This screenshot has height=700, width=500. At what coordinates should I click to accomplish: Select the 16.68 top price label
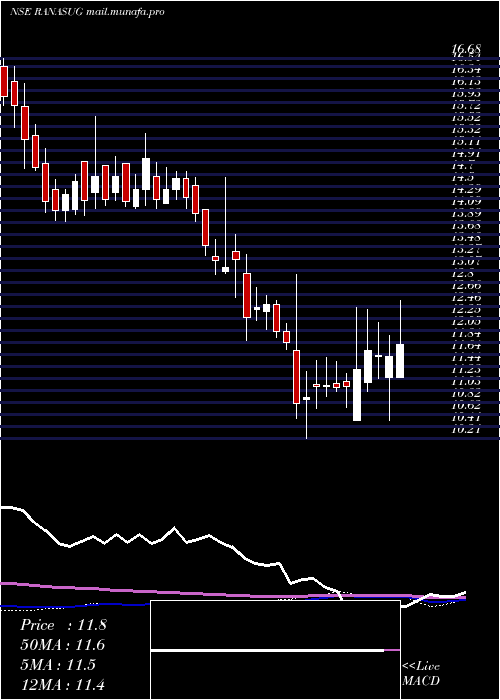coord(466,48)
